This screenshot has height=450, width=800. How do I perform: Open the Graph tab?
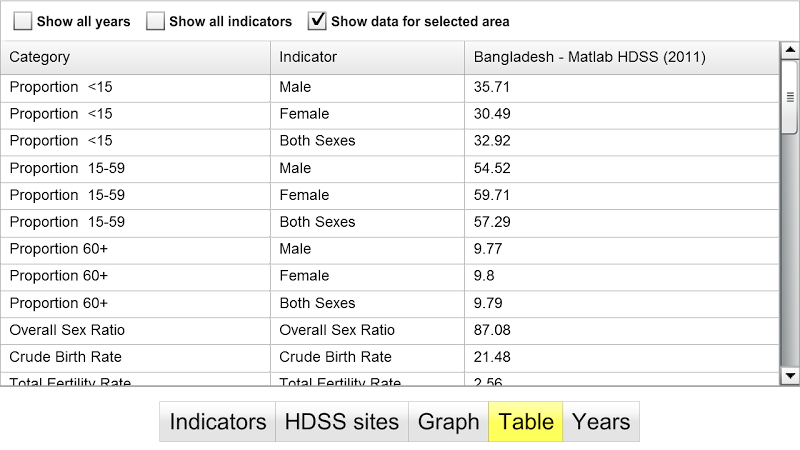click(x=448, y=422)
